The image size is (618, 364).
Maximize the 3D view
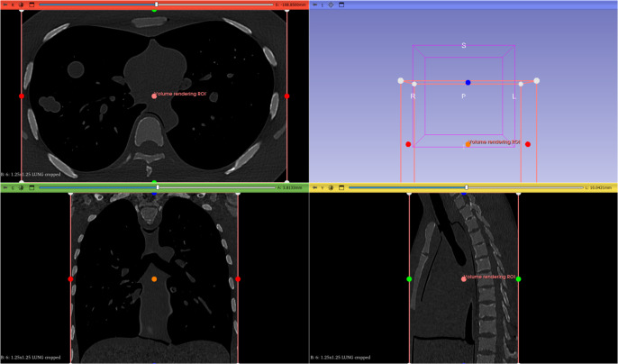pyautogui.click(x=341, y=5)
